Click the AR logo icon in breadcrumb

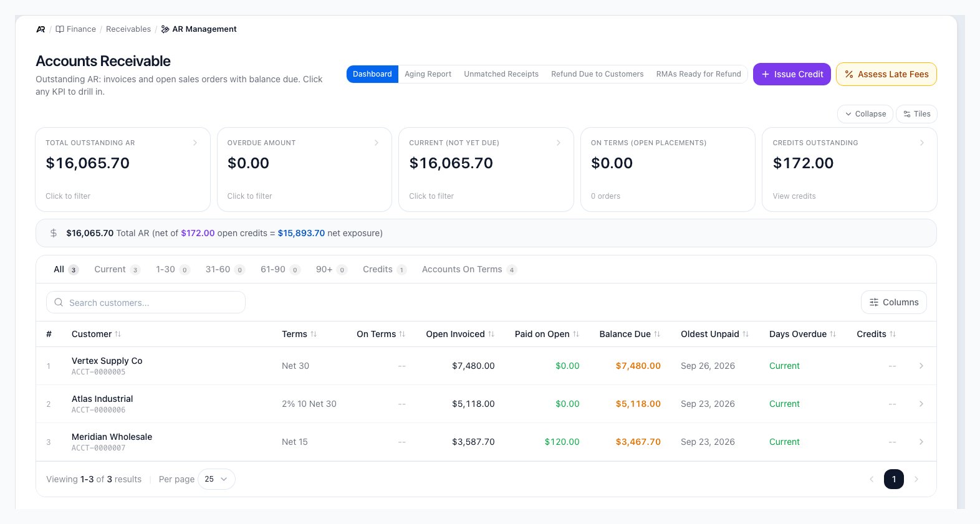click(41, 29)
